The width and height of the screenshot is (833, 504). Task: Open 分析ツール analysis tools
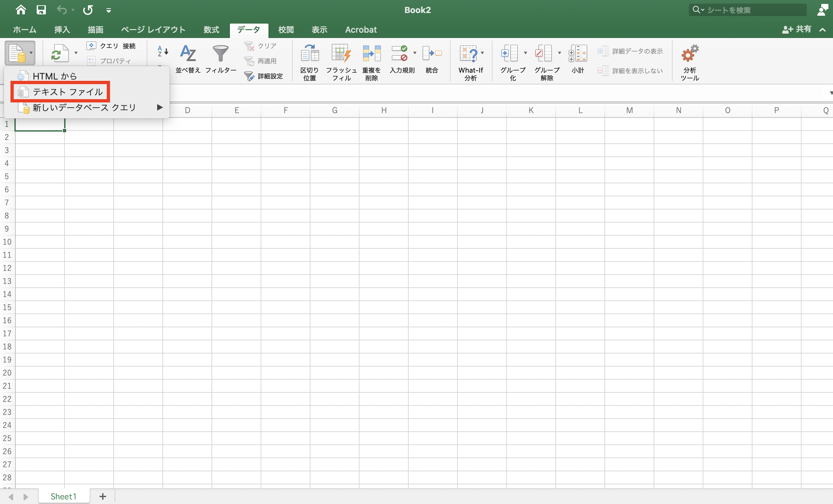tap(690, 62)
